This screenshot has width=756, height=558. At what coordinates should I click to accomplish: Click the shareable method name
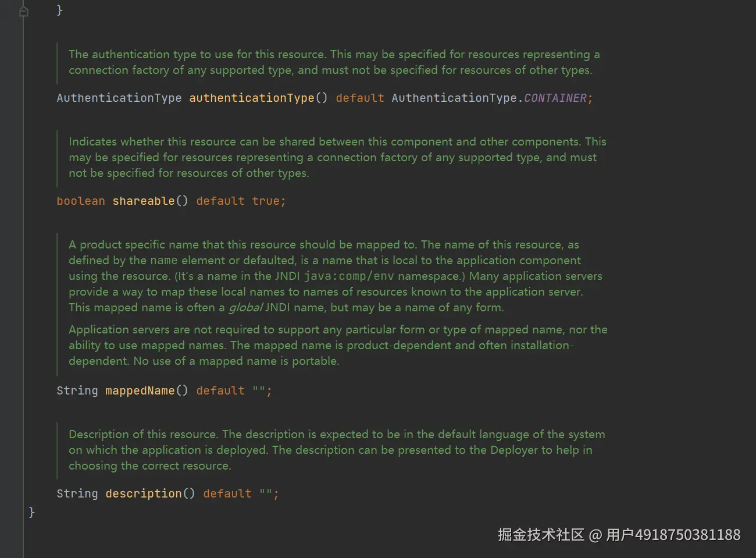tap(143, 201)
